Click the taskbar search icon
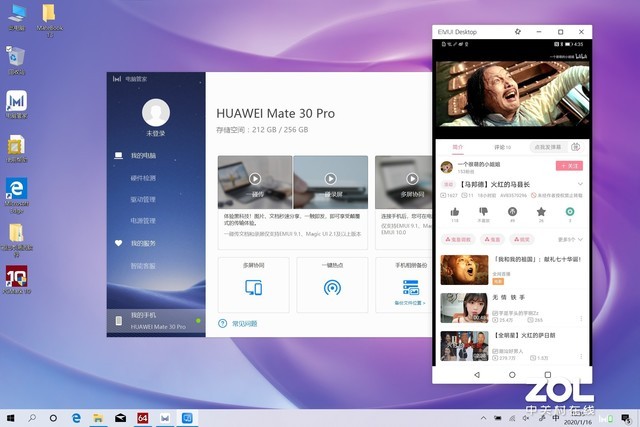This screenshot has height=427, width=640. [32, 418]
